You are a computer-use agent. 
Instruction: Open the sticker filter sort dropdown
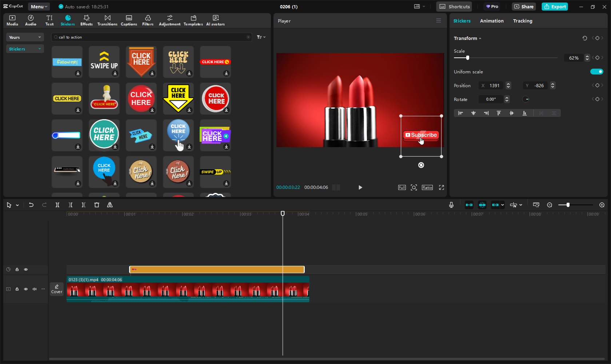[261, 37]
